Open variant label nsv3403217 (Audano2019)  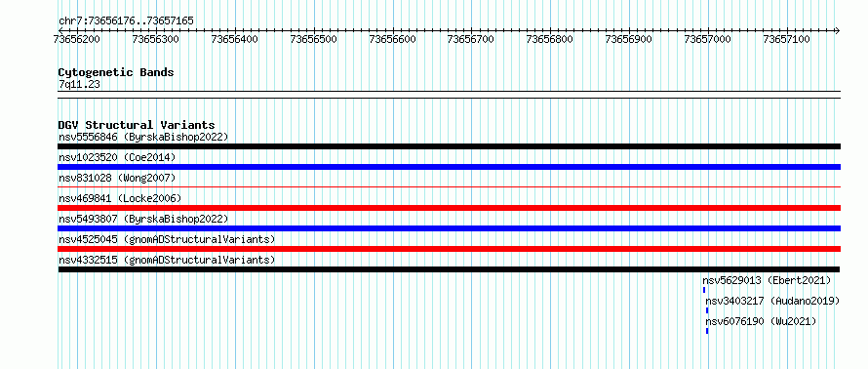[772, 301]
